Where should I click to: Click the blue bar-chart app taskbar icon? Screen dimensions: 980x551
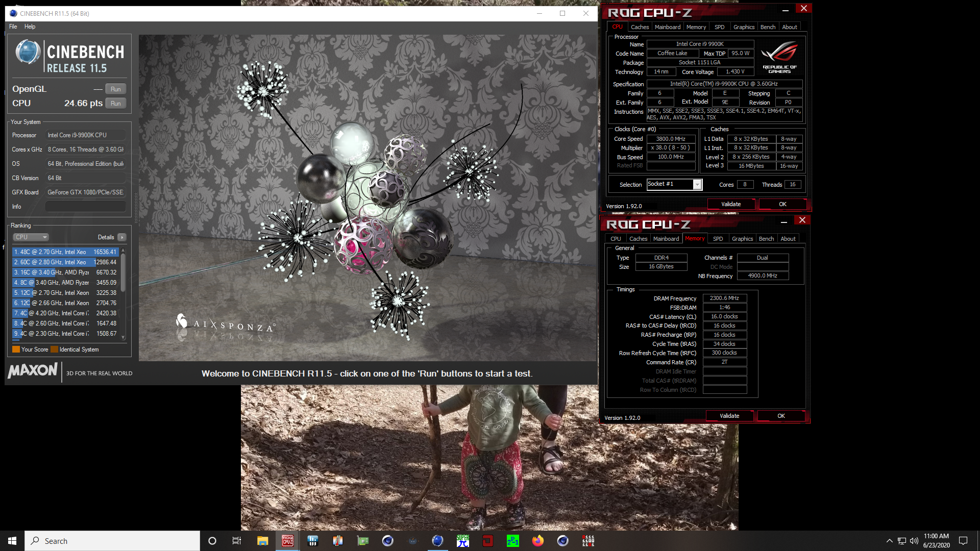(x=313, y=541)
